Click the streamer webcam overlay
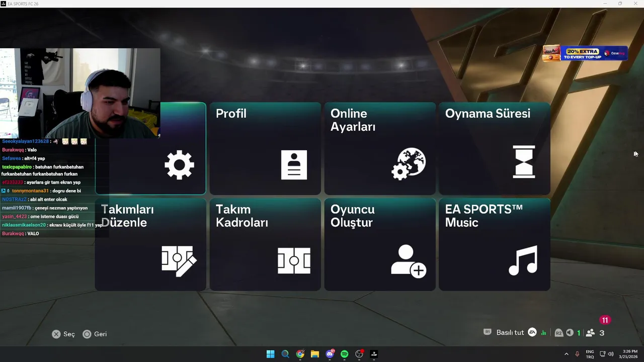 click(80, 93)
